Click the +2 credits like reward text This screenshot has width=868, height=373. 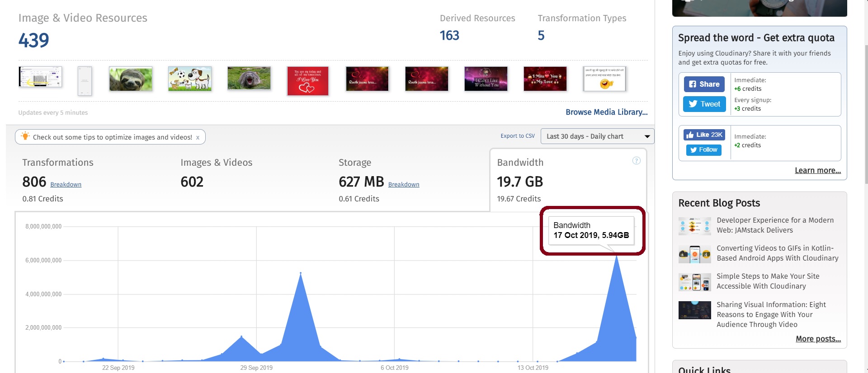pyautogui.click(x=747, y=145)
